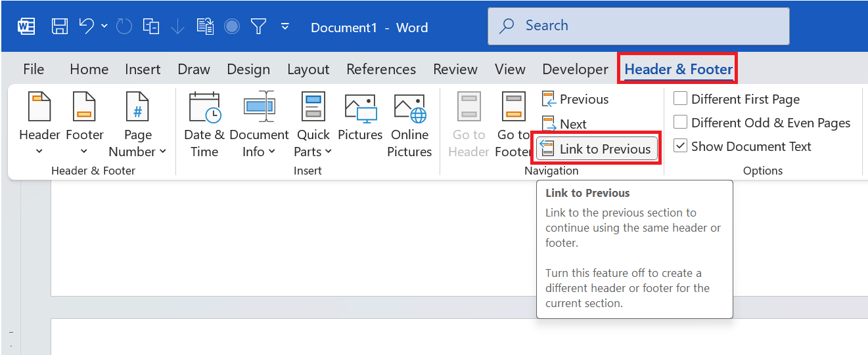The width and height of the screenshot is (868, 355).
Task: Uncheck Show Document Text
Action: coord(681,146)
